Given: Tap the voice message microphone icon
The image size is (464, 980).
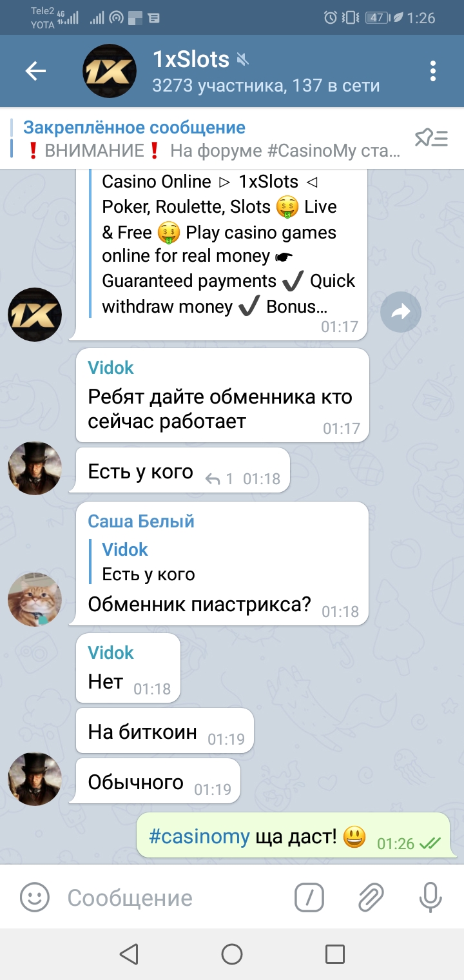Looking at the screenshot, I should (430, 897).
